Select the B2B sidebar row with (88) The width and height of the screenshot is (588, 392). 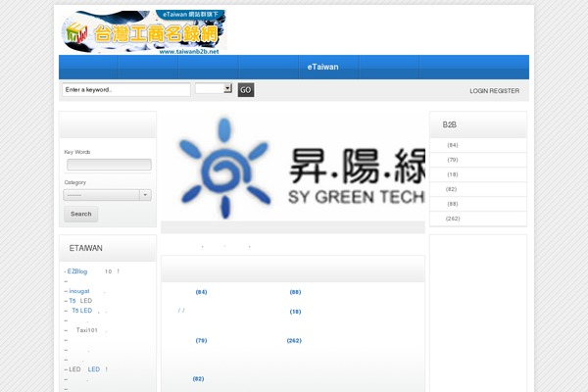pyautogui.click(x=478, y=204)
